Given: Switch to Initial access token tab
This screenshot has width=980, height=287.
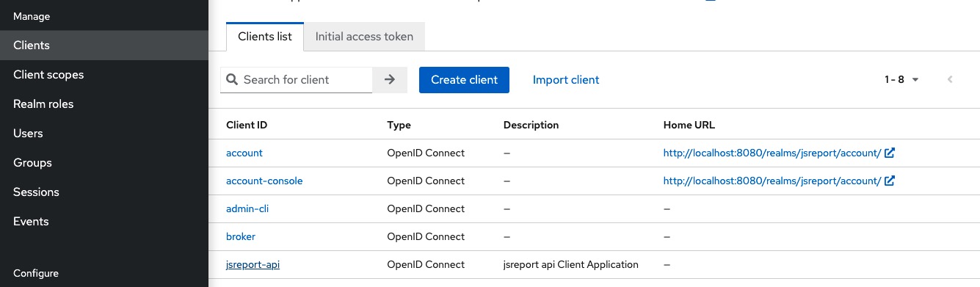Looking at the screenshot, I should point(364,37).
